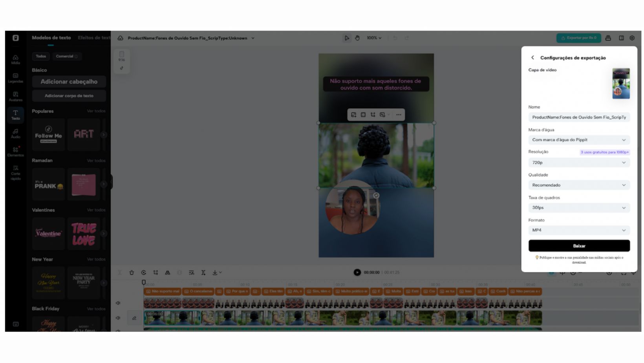Viewport: 644px width, 363px height.
Task: Click the Baixar download button
Action: pyautogui.click(x=579, y=246)
